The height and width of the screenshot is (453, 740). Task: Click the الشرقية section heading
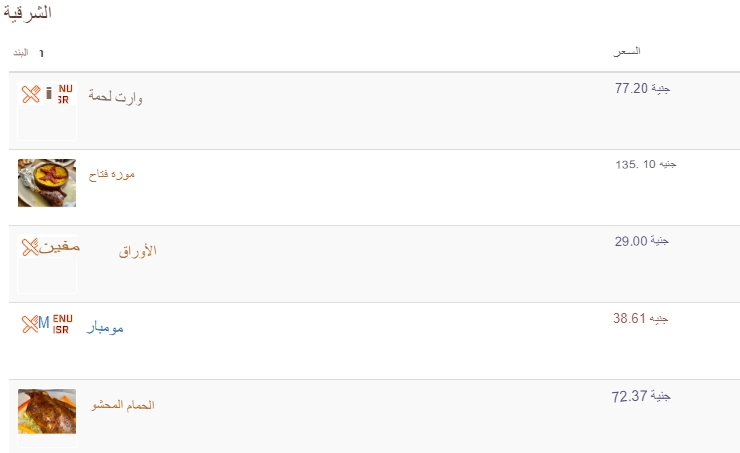point(27,12)
